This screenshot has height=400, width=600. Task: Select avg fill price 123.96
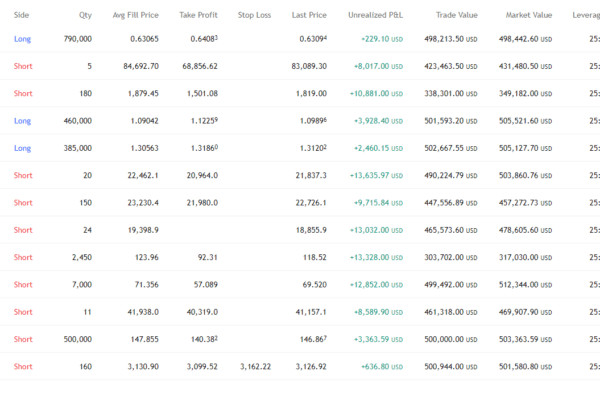(147, 257)
